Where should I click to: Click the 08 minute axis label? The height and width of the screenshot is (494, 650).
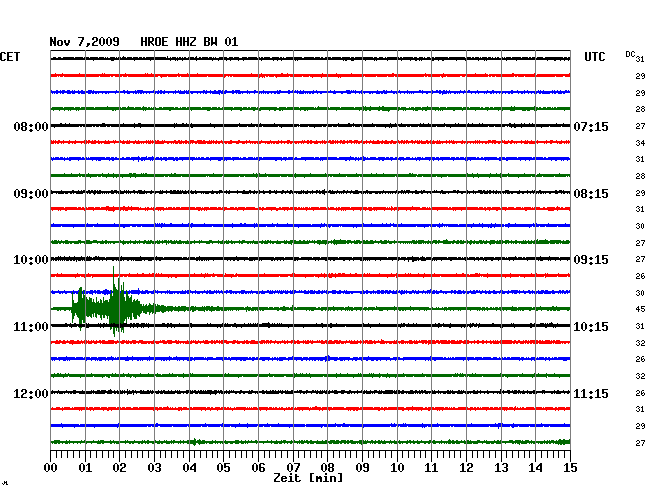[327, 467]
